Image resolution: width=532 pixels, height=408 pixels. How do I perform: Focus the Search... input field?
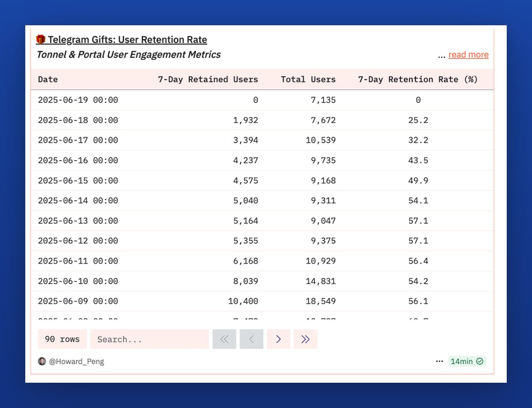149,339
